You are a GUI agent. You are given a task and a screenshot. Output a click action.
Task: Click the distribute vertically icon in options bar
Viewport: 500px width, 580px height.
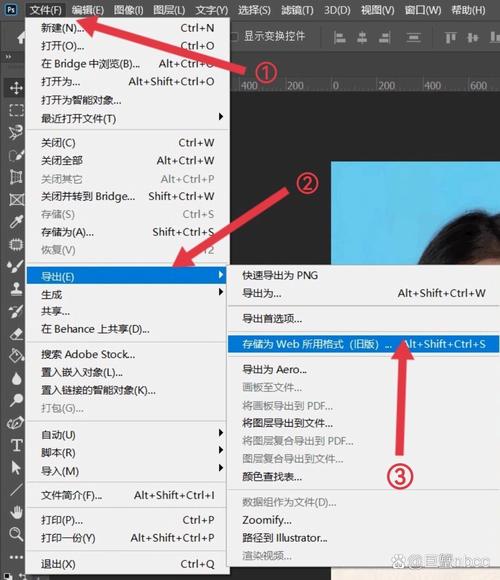point(413,37)
